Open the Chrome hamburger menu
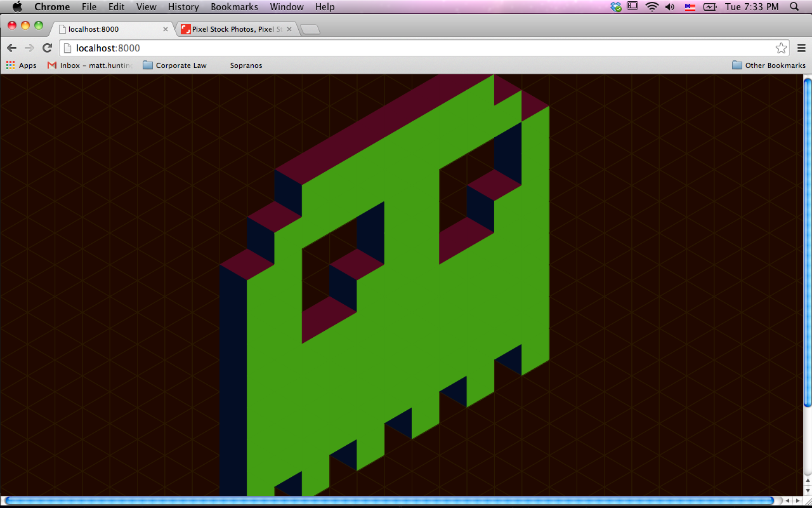 [801, 48]
